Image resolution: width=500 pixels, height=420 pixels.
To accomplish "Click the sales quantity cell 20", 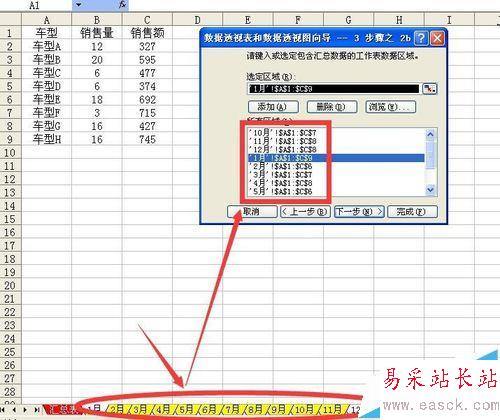I will [x=97, y=60].
